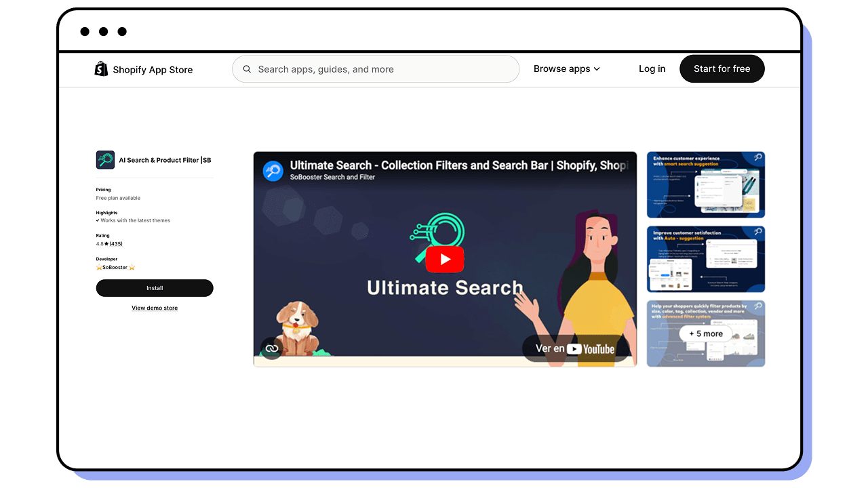Open the smart search suggestion thumbnail
Image resolution: width=868 pixels, height=488 pixels.
tap(705, 184)
